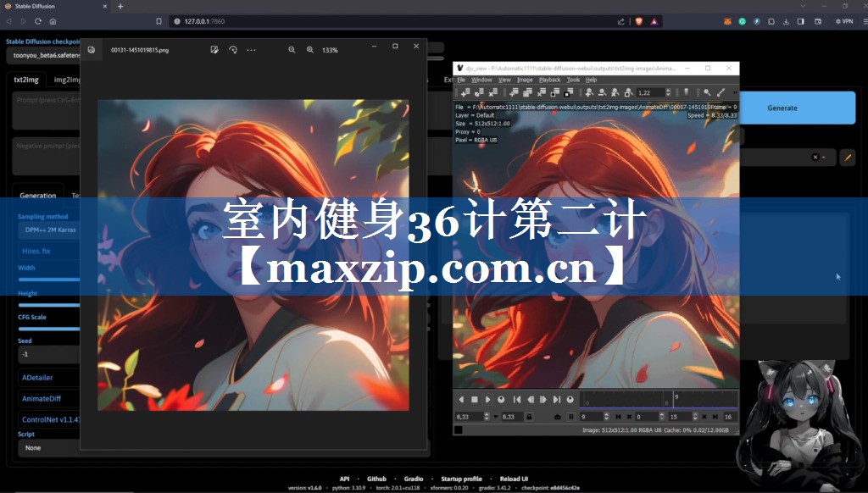
Task: Click zoom in icon in djv_view toolbar
Action: [x=590, y=92]
